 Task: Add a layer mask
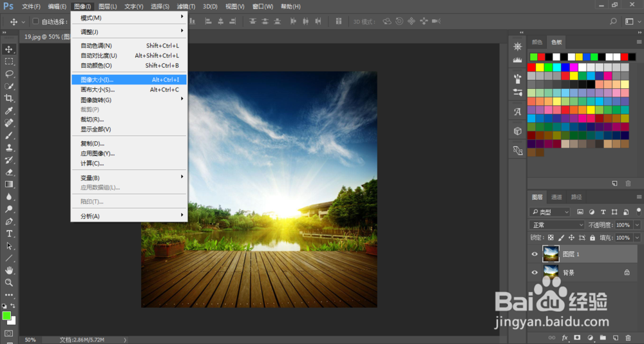577,338
